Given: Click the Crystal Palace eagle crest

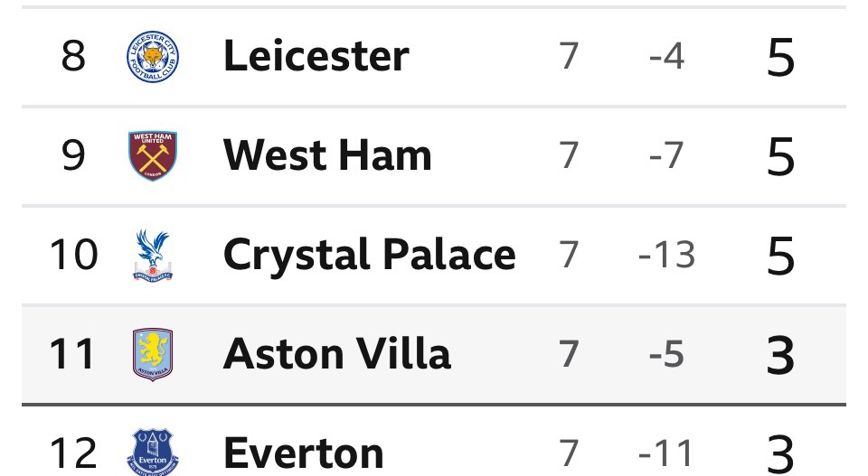Looking at the screenshot, I should click(x=152, y=254).
